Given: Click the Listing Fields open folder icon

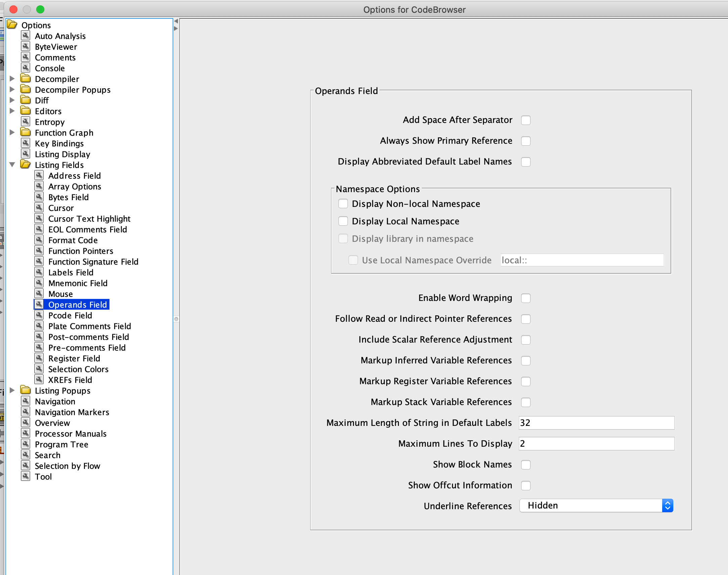Looking at the screenshot, I should 26,165.
